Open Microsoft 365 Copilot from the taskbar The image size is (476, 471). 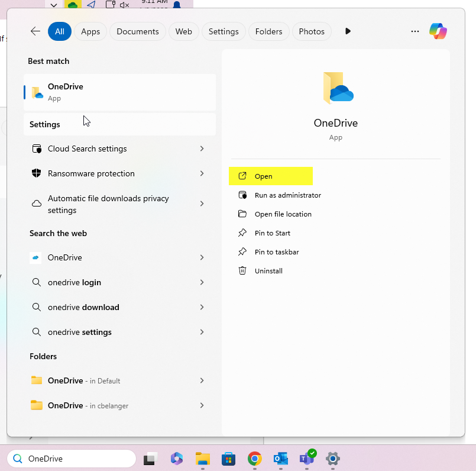point(177,459)
